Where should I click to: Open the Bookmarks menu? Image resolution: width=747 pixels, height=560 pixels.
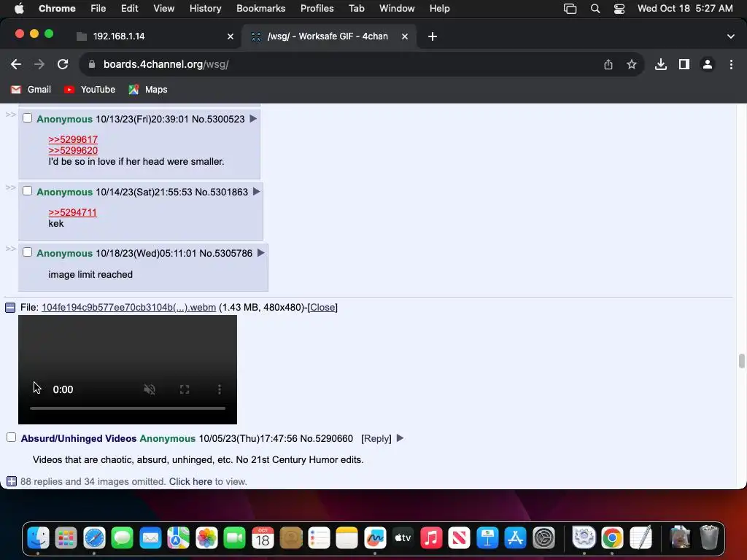point(261,9)
